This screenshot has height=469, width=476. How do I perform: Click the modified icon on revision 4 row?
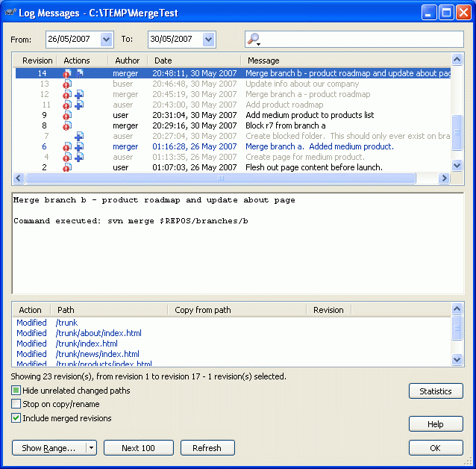point(67,157)
